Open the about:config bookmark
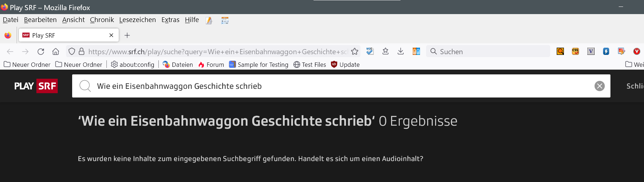The image size is (644, 182). [x=132, y=65]
